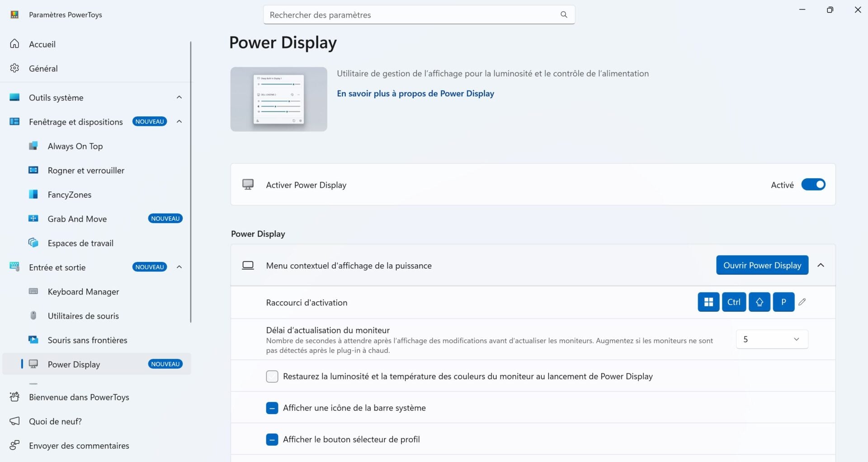Click the Rechercher des paramètres search field

pyautogui.click(x=419, y=14)
